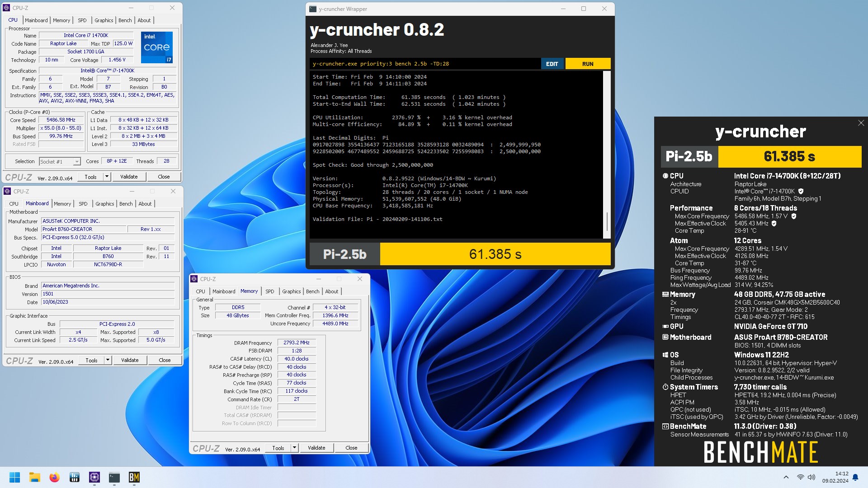
Task: Click the GPU section icon in BenchMate
Action: [665, 326]
